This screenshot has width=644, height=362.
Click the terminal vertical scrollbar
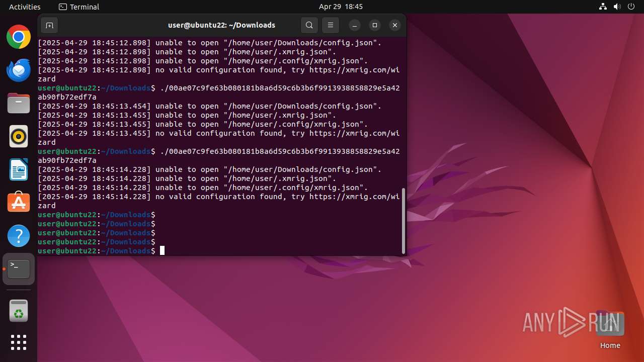404,221
